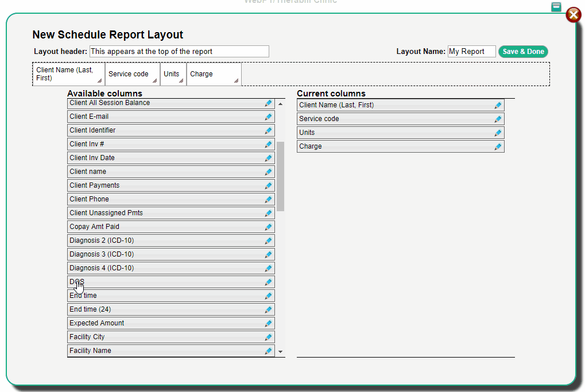Screen dimensions: 585x392
Task: Click the pencil icon for Client Inv #
Action: [268, 145]
